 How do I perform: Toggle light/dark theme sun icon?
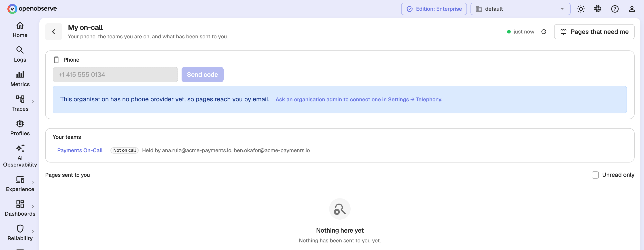[x=581, y=9]
